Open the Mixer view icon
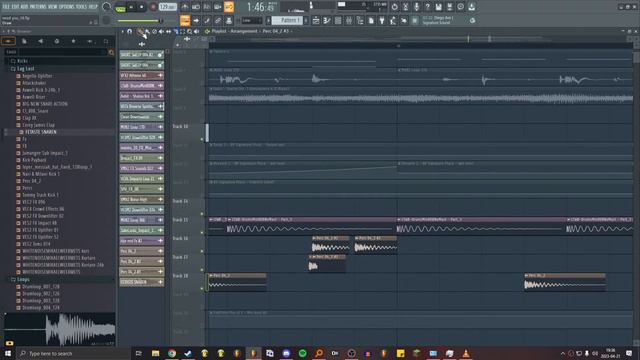Screen dimensions: 640x360 pyautogui.click(x=349, y=20)
